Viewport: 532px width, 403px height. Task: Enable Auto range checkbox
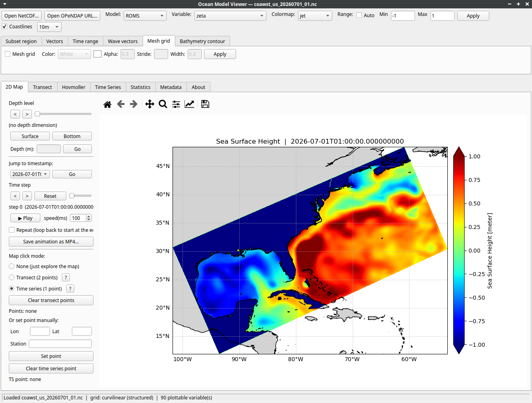[359, 15]
